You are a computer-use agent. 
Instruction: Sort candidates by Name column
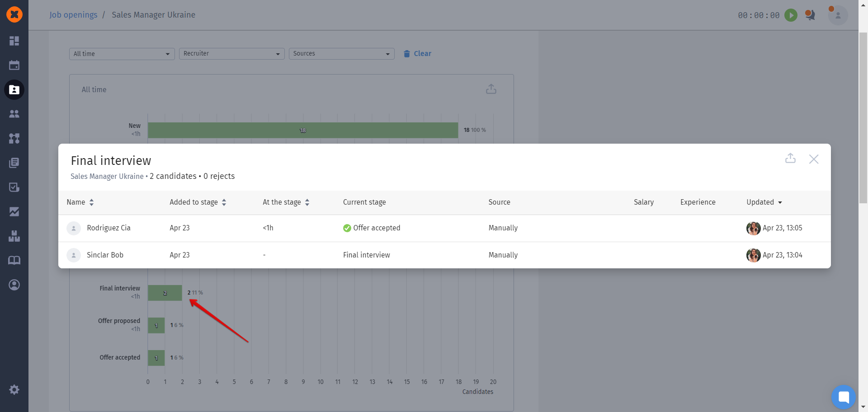pos(80,202)
